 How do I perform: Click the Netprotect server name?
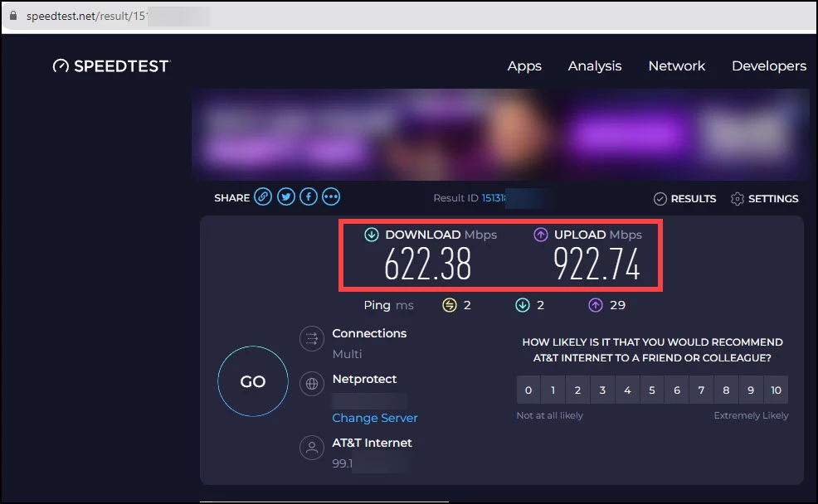tap(364, 379)
